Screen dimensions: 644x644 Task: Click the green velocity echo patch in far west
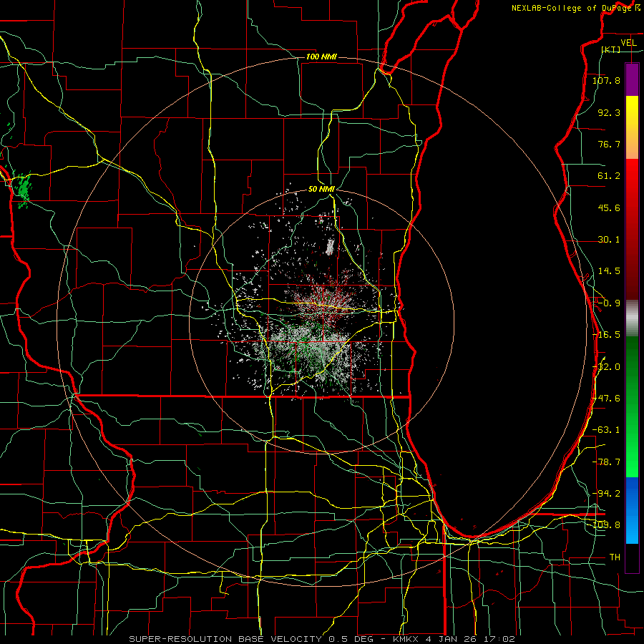(x=24, y=189)
